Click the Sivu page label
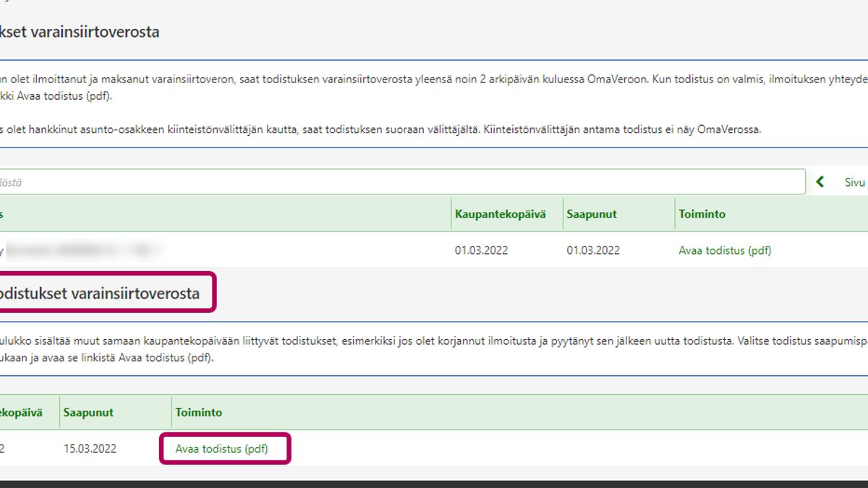The height and width of the screenshot is (488, 868). [854, 182]
